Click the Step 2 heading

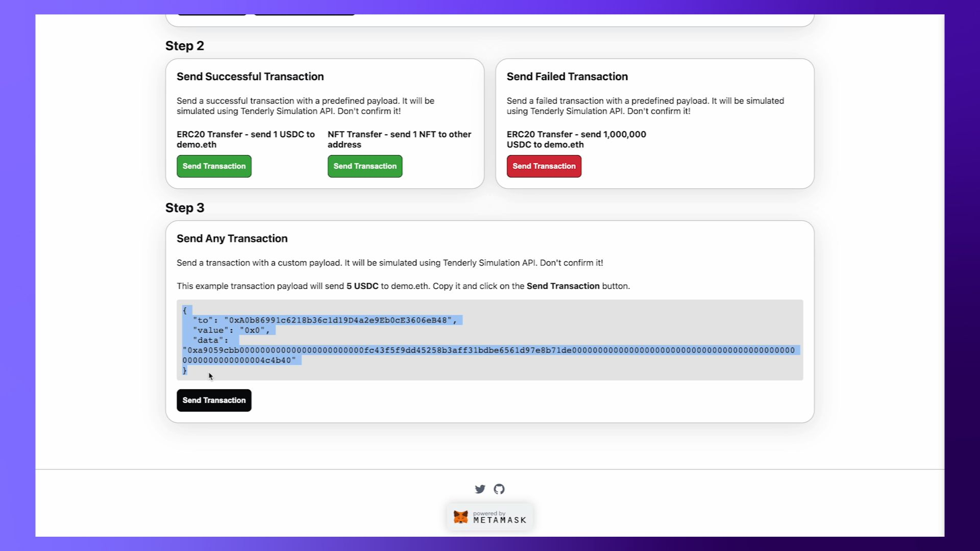coord(185,45)
